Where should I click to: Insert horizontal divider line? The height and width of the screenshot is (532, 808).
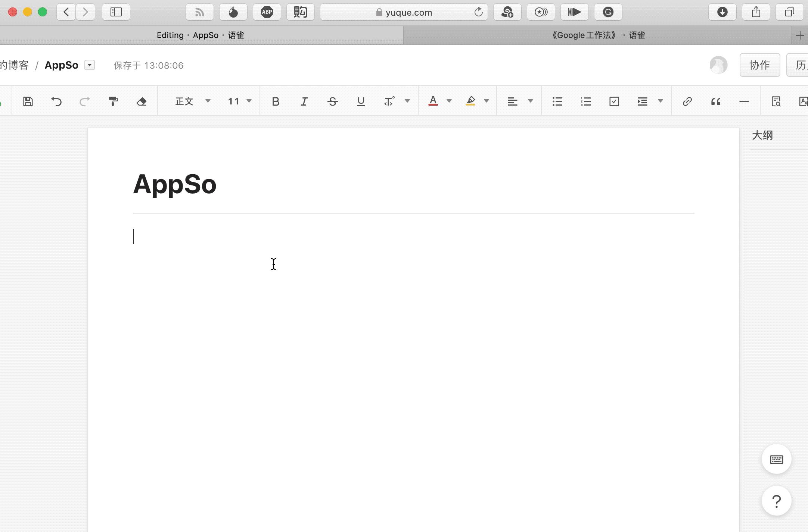[744, 101]
